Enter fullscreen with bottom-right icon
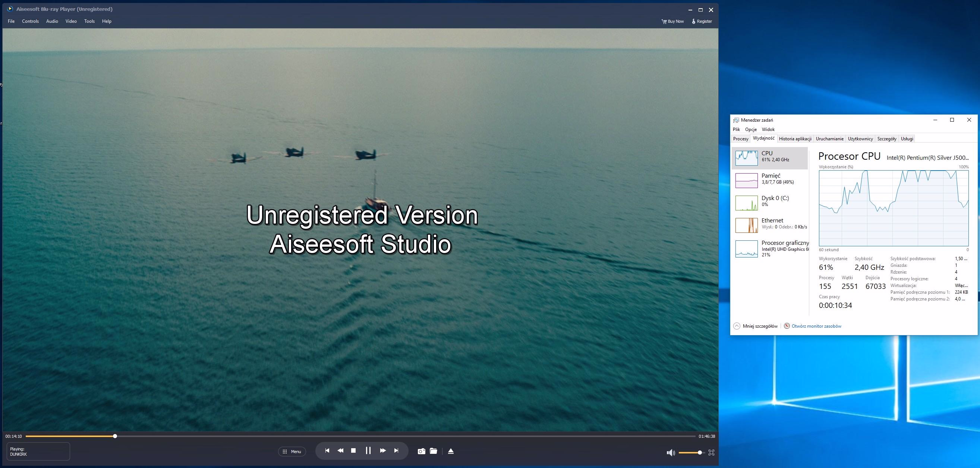The width and height of the screenshot is (980, 468). click(711, 452)
